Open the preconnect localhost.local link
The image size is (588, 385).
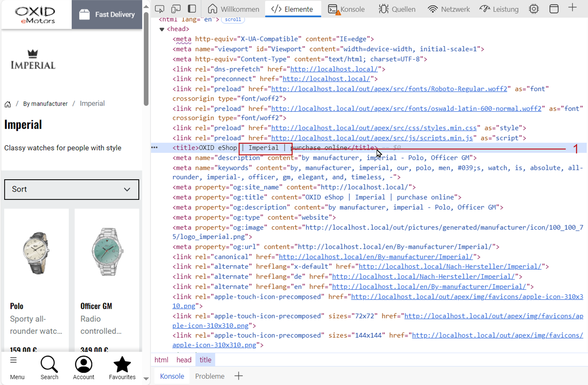[x=326, y=79]
